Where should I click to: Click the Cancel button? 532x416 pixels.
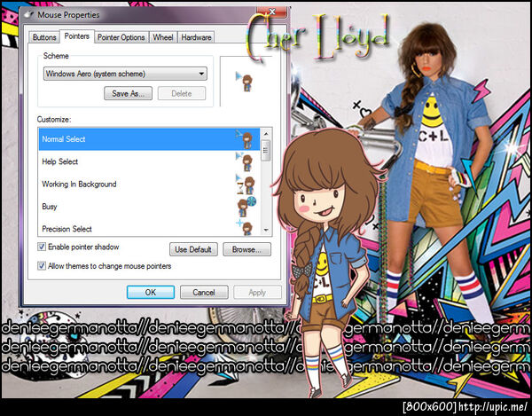point(204,292)
